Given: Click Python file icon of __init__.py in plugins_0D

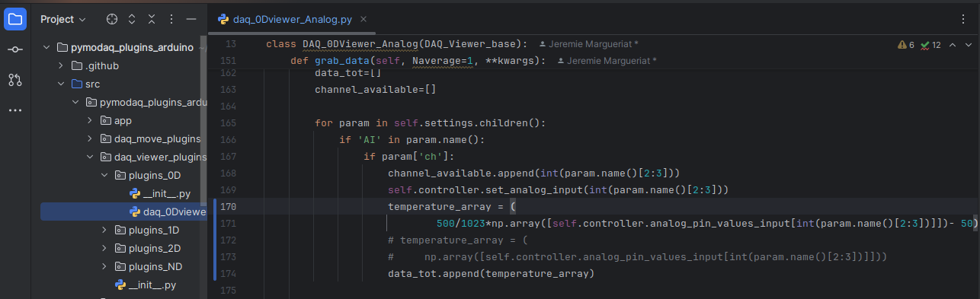Looking at the screenshot, I should click(x=135, y=193).
